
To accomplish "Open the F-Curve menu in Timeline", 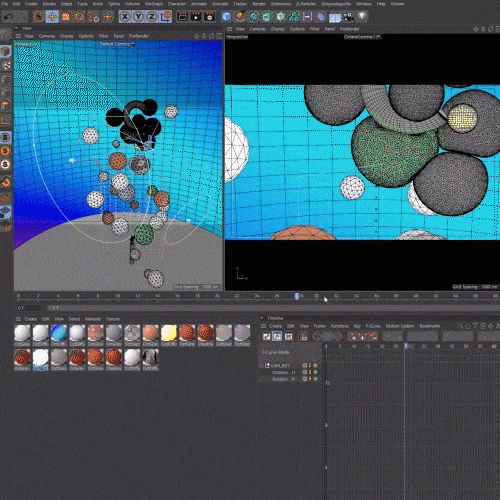I will pos(373,326).
